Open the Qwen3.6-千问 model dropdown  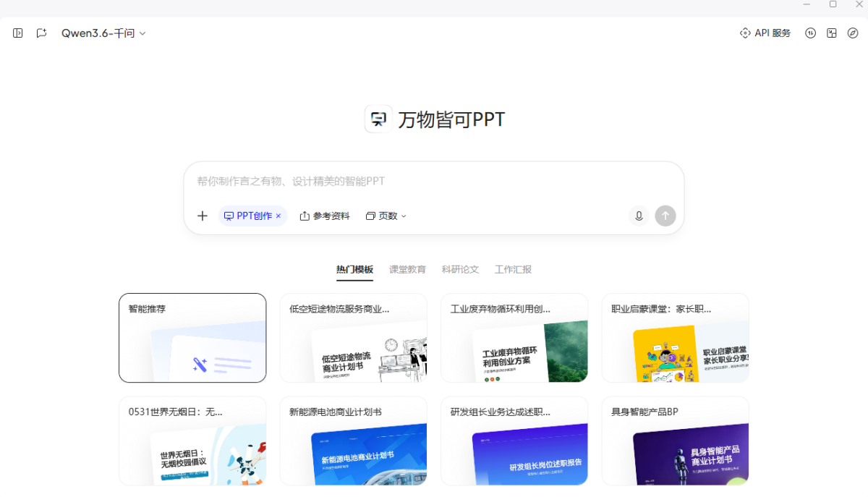click(103, 33)
